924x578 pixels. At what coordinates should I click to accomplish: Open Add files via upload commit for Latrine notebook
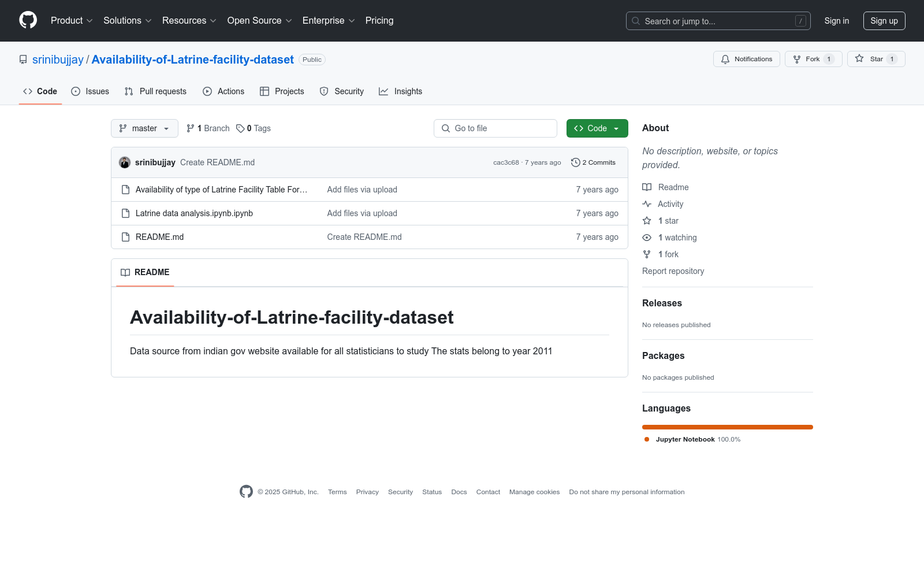362,213
